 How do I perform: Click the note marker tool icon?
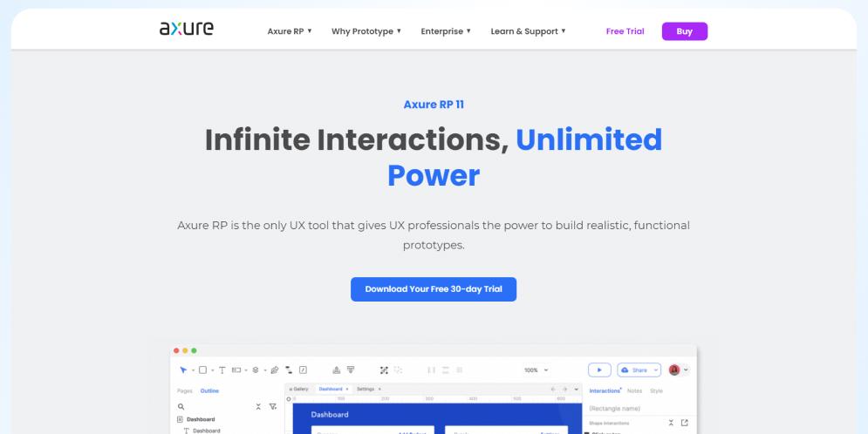tap(303, 370)
